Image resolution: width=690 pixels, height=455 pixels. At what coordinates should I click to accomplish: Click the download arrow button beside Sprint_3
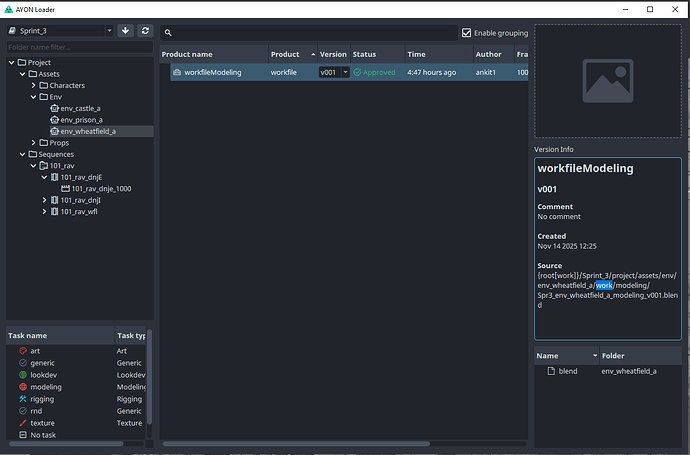tap(125, 32)
